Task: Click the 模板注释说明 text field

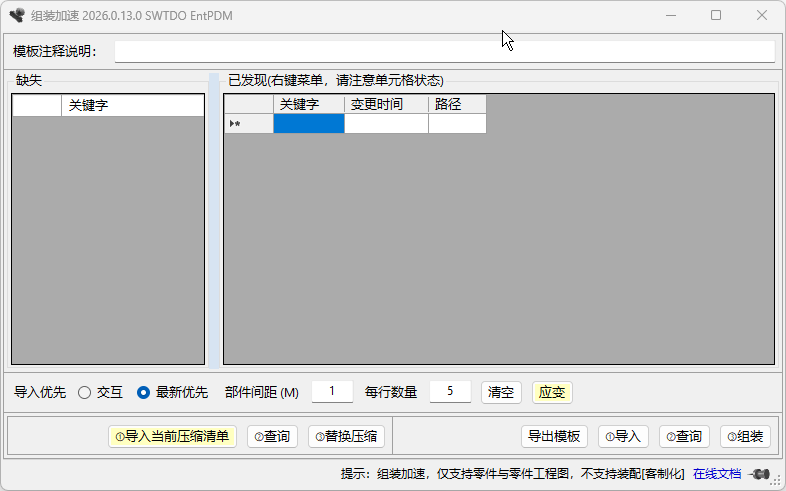Action: pos(444,52)
